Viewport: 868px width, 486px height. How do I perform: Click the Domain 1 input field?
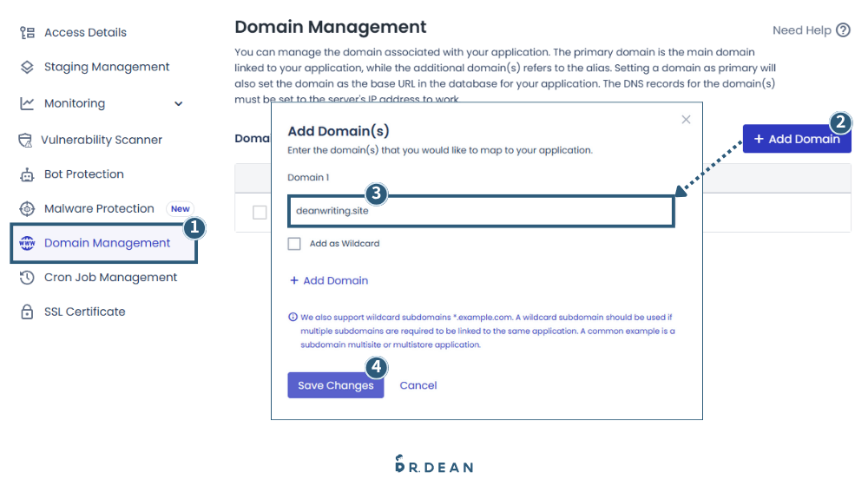(481, 211)
